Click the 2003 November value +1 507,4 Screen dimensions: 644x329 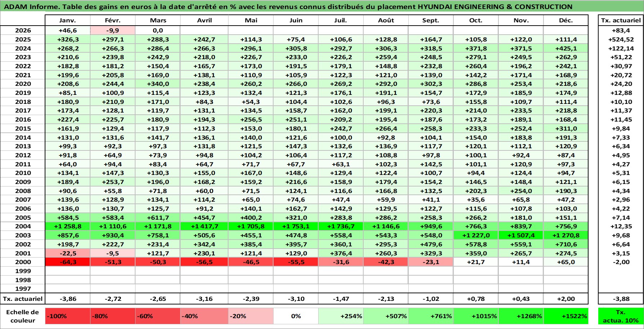click(521, 236)
